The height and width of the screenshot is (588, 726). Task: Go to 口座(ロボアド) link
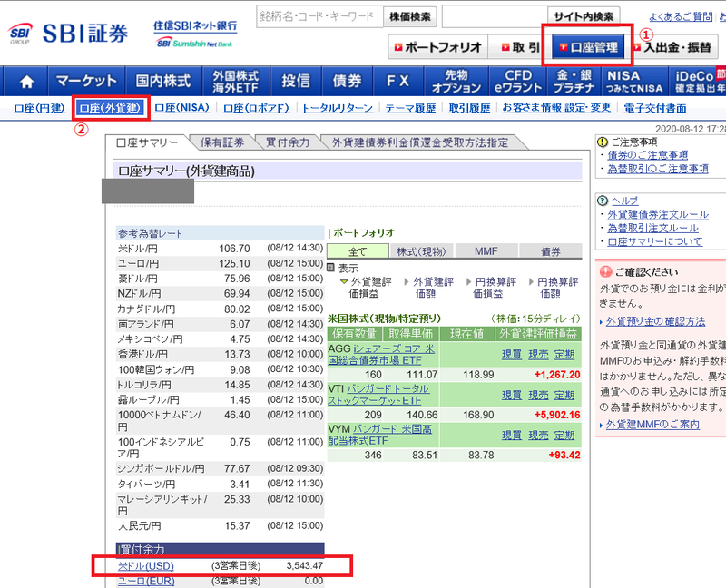tap(256, 108)
